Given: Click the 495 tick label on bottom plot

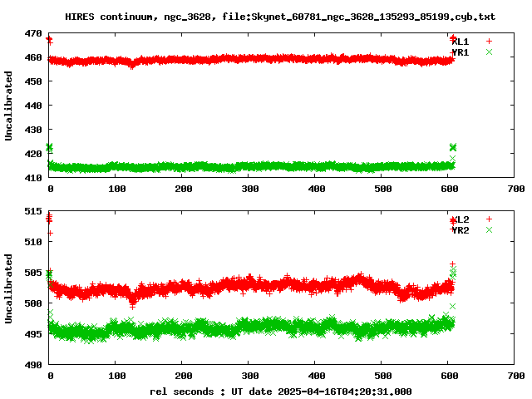Looking at the screenshot, I should (x=33, y=334).
